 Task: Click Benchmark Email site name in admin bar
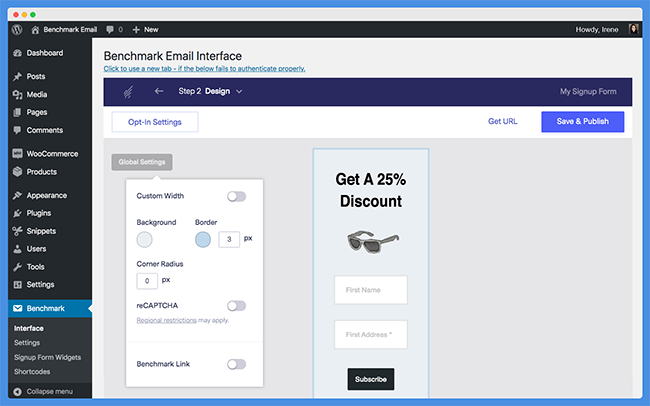[70, 29]
